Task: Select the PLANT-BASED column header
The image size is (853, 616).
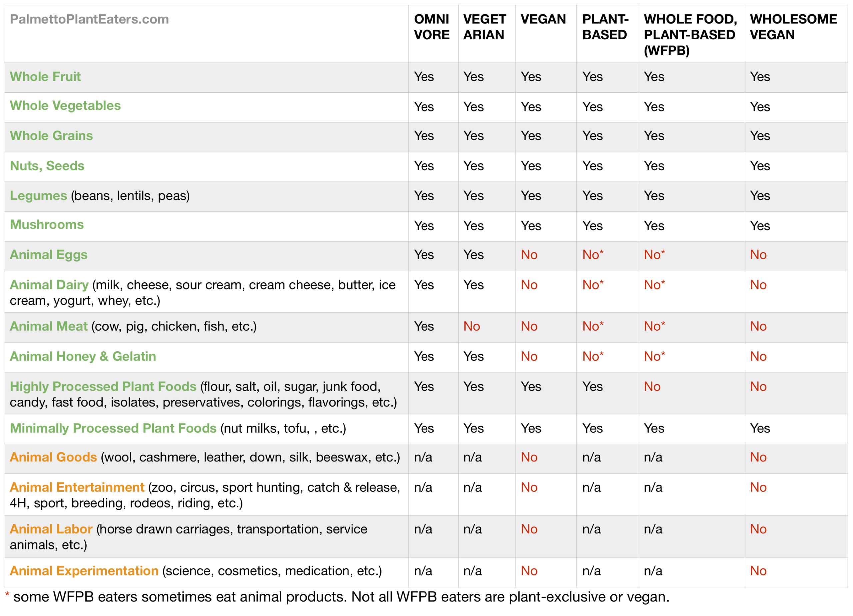Action: (605, 27)
